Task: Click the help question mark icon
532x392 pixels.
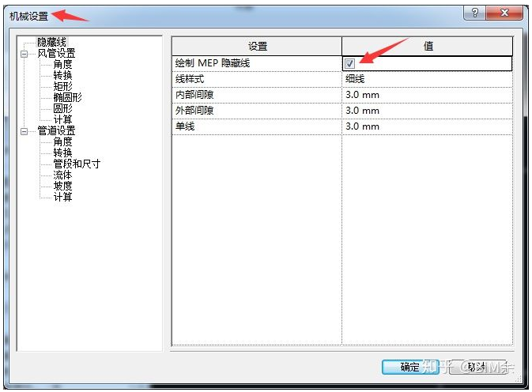Action: pyautogui.click(x=474, y=13)
